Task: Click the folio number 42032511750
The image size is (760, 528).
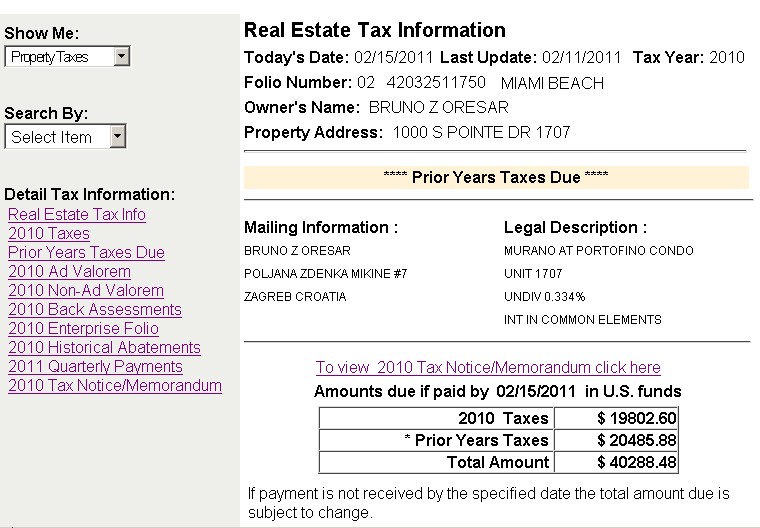Action: click(435, 83)
